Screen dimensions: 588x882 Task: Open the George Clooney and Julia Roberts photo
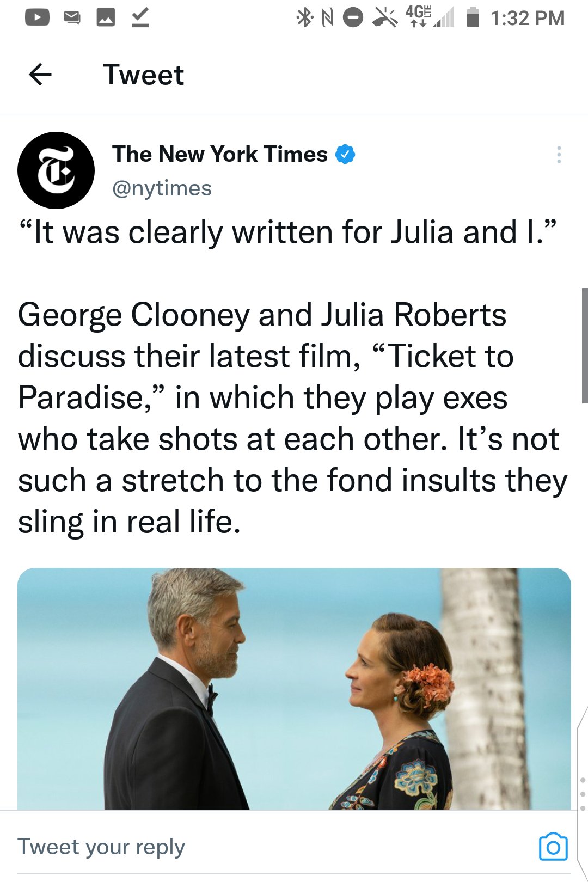(294, 688)
